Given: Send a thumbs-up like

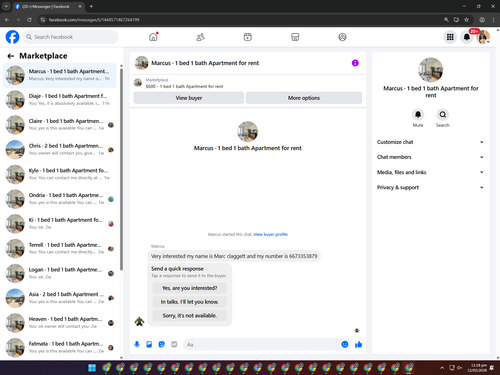Looking at the screenshot, I should 358,344.
